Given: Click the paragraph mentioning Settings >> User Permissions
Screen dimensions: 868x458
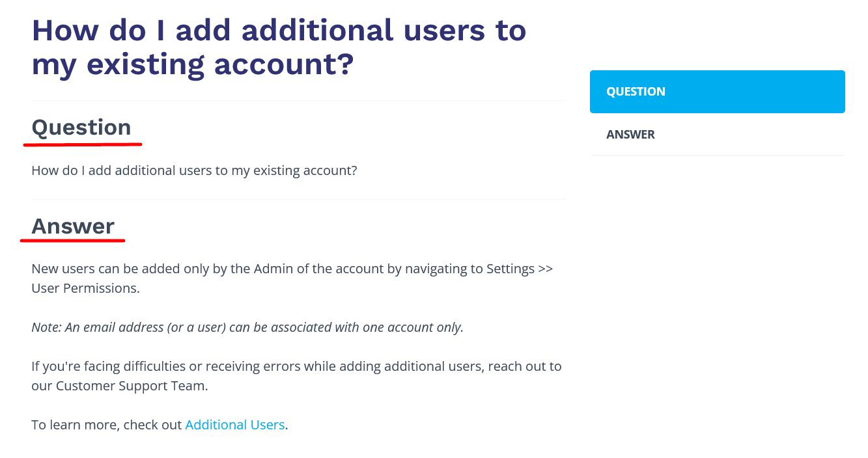Looking at the screenshot, I should (292, 268).
